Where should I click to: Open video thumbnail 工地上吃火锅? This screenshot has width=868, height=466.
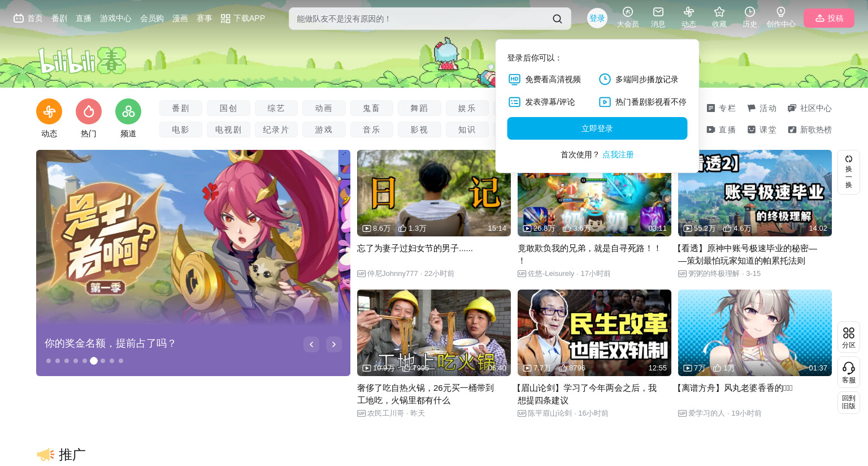pos(434,333)
